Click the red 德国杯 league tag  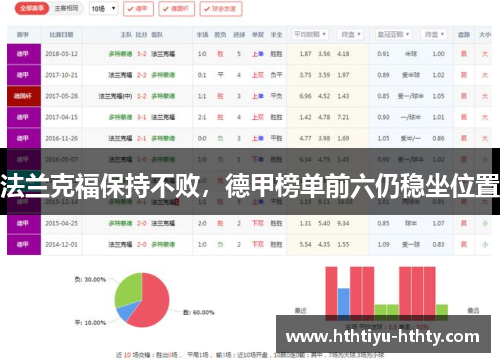24,96
